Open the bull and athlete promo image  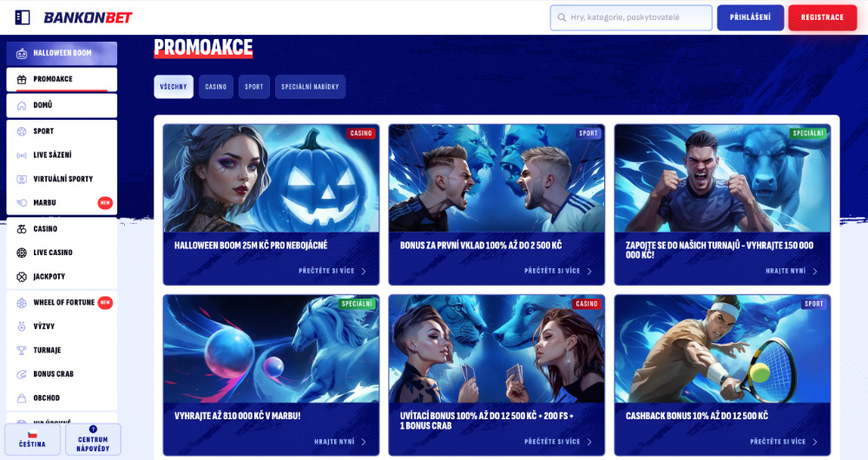pos(722,178)
